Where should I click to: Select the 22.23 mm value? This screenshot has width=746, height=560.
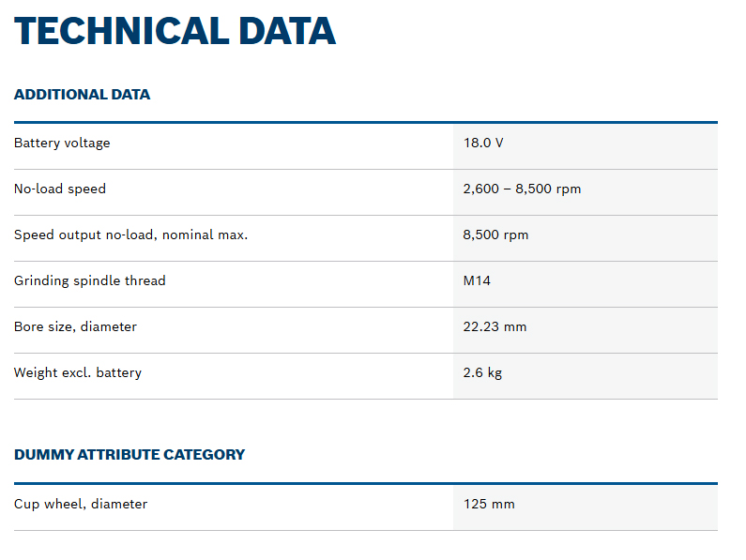point(495,327)
